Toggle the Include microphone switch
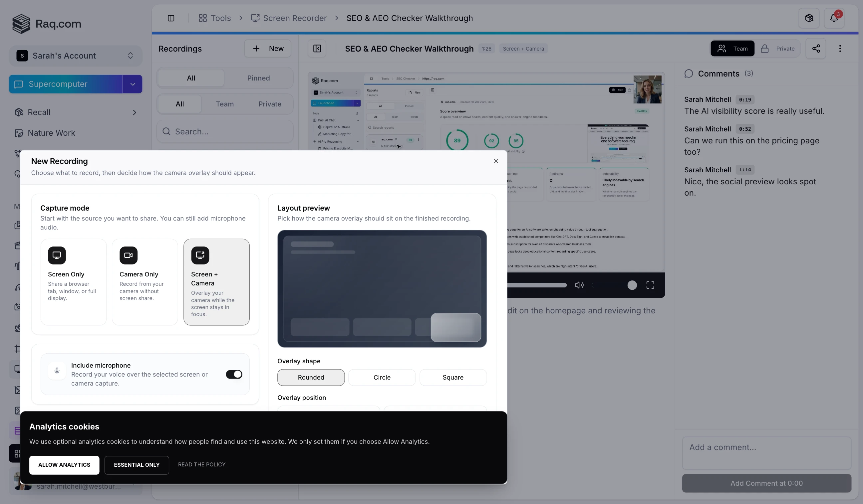Image resolution: width=863 pixels, height=504 pixels. (x=234, y=374)
